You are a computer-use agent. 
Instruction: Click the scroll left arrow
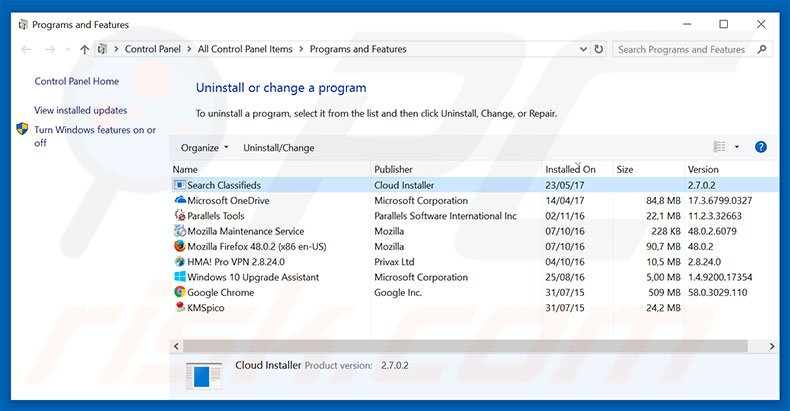coord(176,346)
